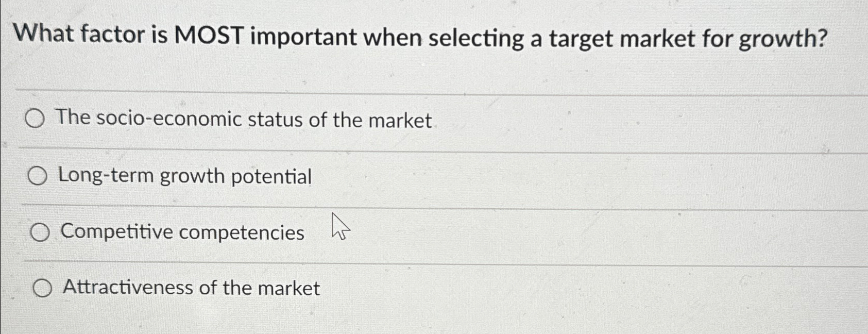This screenshot has height=334, width=868.
Task: Click 'Long-term growth potential' answer text
Action: click(183, 177)
